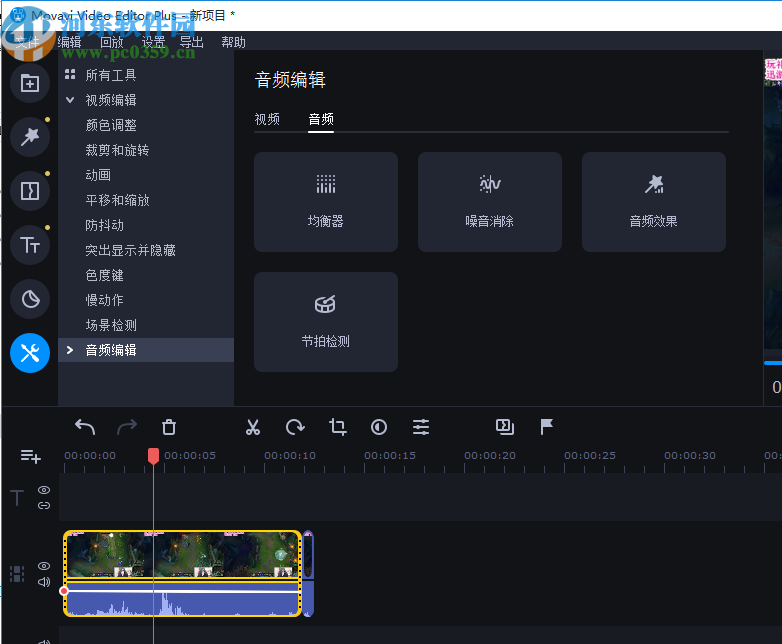
Task: Open the 导出 menu
Action: point(192,42)
